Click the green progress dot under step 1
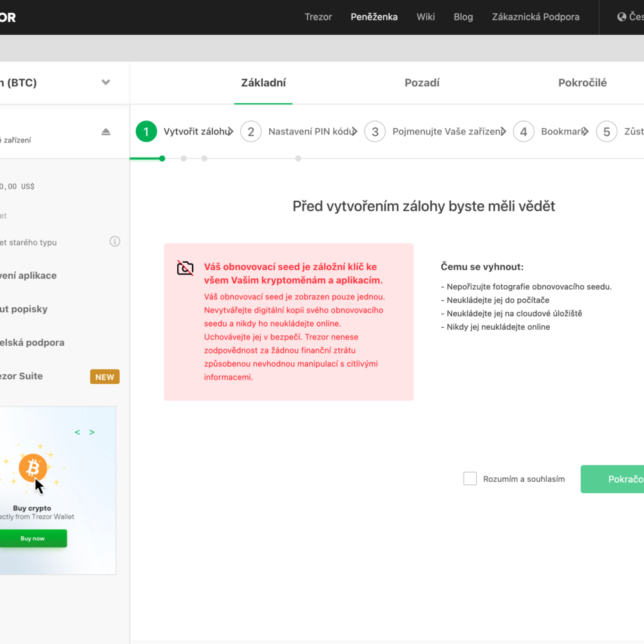 pos(162,158)
